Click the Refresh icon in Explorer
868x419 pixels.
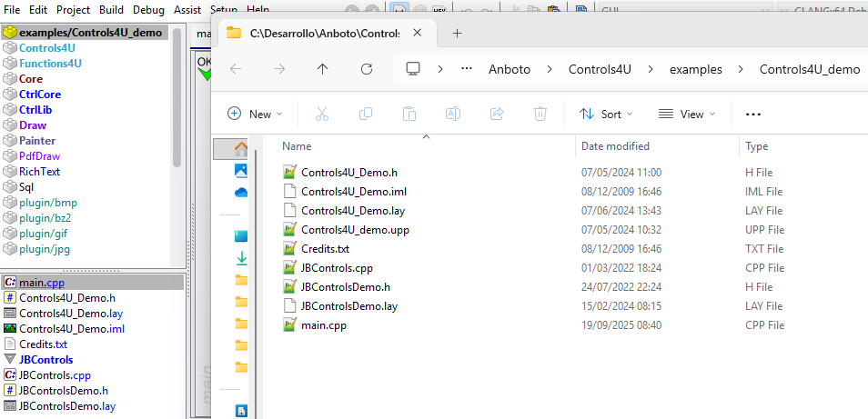pos(367,69)
